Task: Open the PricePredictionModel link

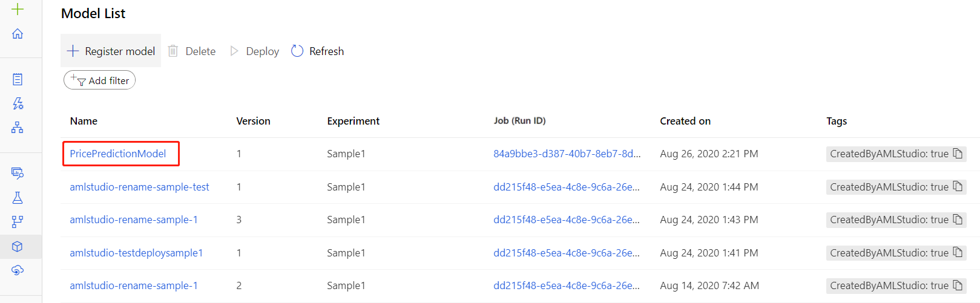Action: [118, 154]
